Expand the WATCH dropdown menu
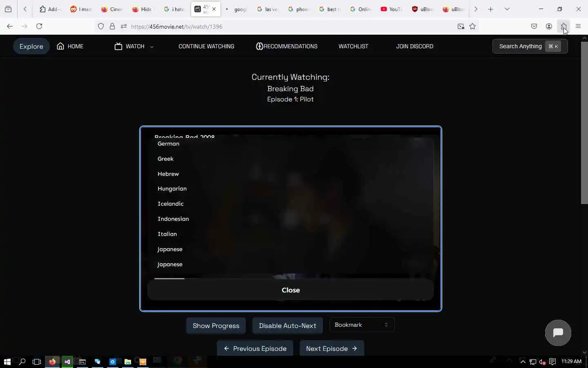588x368 pixels. point(134,46)
